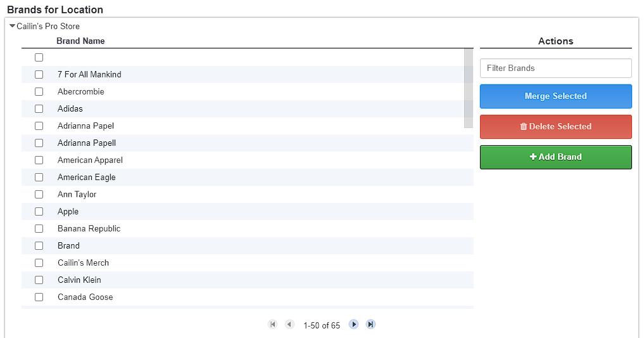Select the Canada Goose checkbox
This screenshot has width=644, height=338.
coord(39,297)
